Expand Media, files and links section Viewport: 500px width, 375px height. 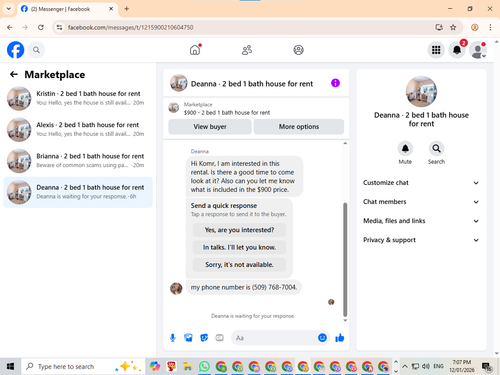(x=421, y=221)
